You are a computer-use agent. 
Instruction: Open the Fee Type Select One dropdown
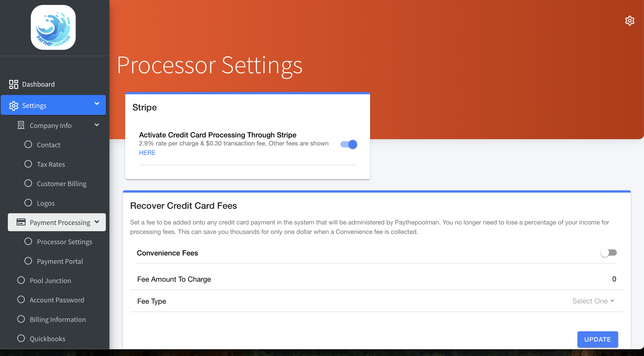click(593, 301)
